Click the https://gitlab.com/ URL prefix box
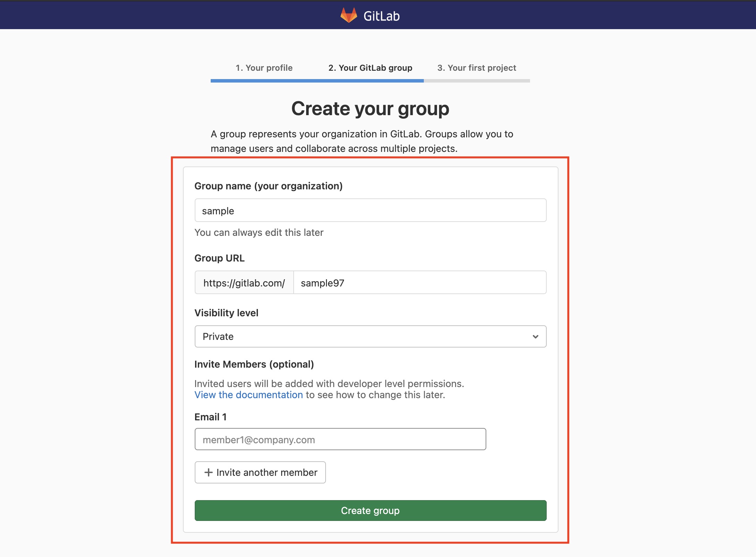Viewport: 756px width, 557px height. (x=244, y=282)
